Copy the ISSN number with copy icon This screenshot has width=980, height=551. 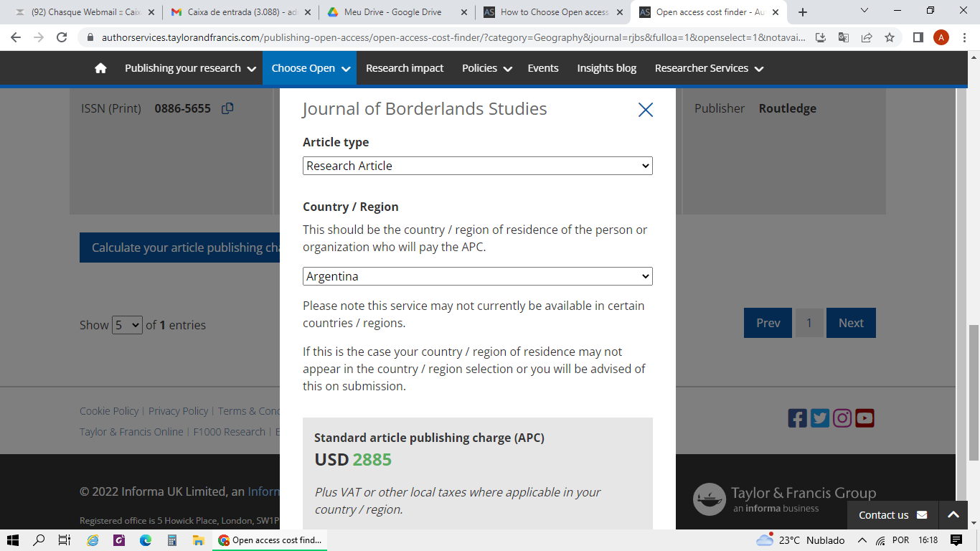(227, 108)
